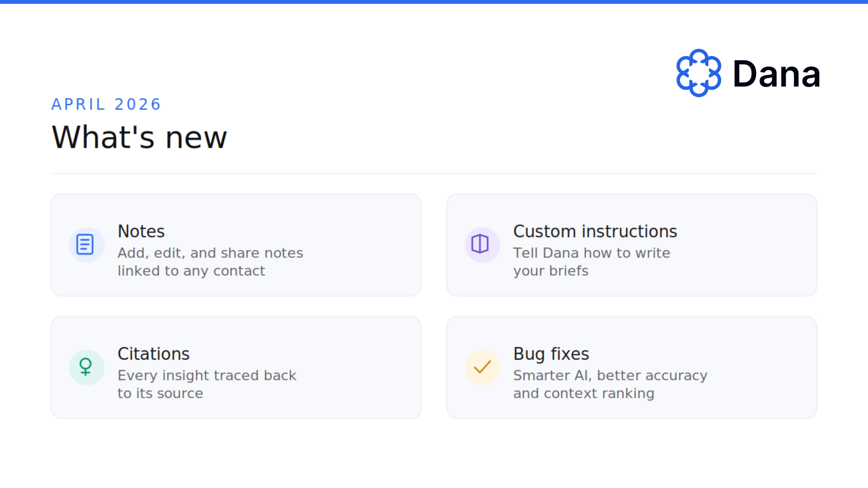Select the Citations heading
868x488 pixels.
tap(154, 354)
